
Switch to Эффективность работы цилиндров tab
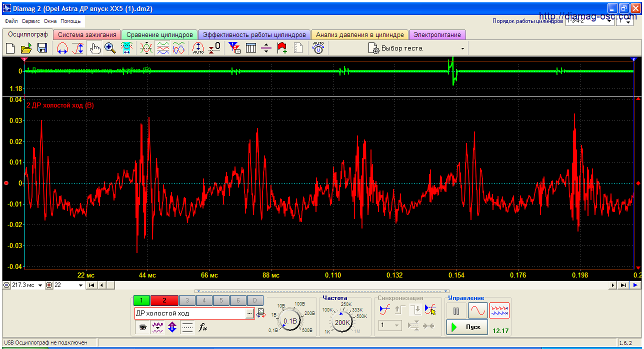254,35
